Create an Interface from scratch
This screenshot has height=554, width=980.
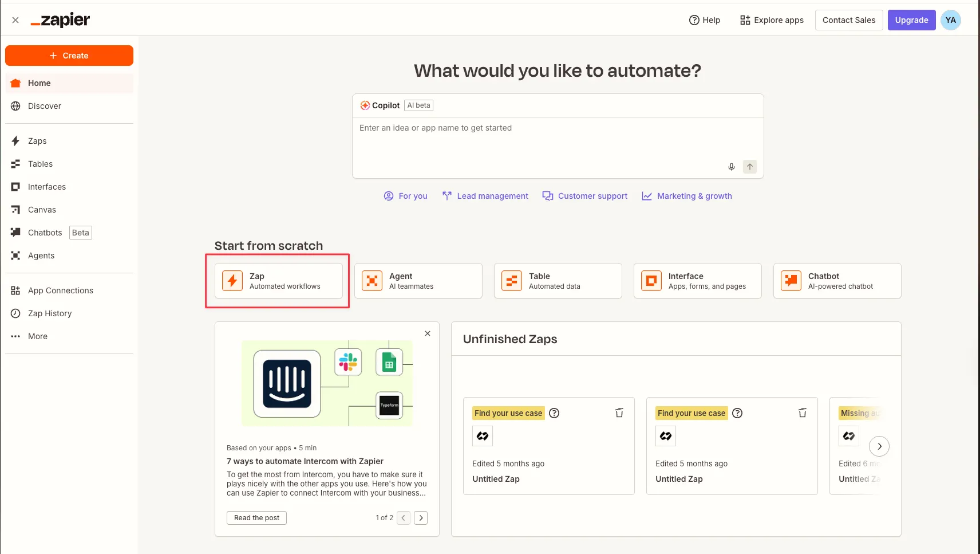pos(698,281)
